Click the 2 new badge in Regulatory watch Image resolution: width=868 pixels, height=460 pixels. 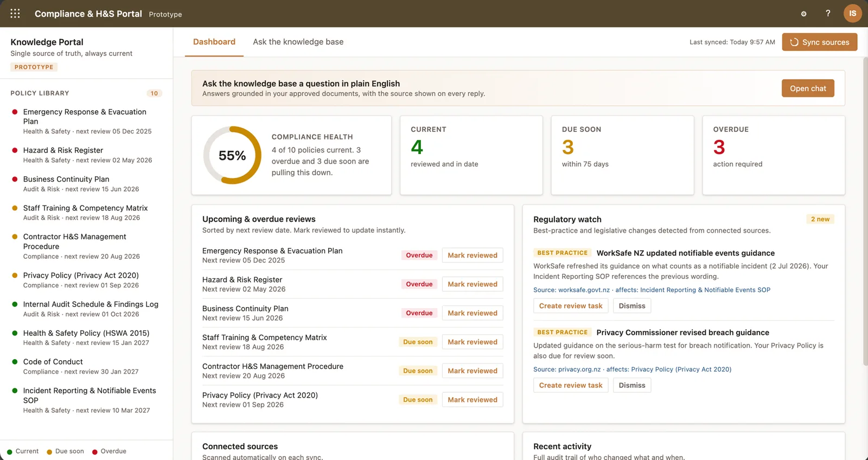click(x=820, y=219)
